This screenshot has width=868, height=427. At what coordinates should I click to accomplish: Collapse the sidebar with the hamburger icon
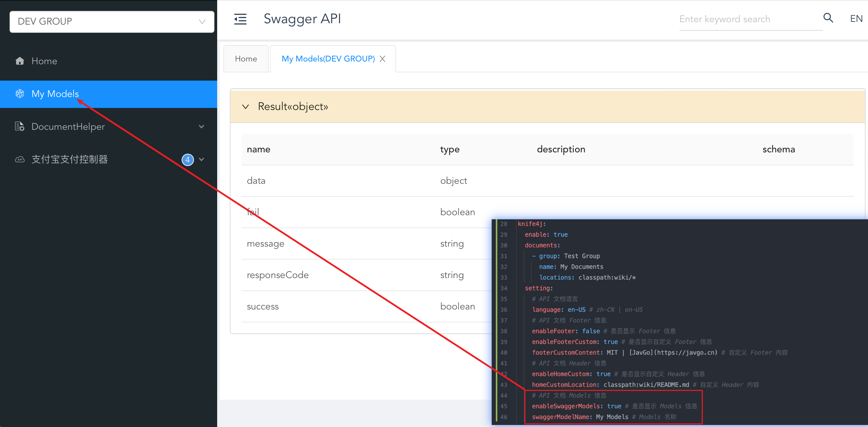point(240,19)
